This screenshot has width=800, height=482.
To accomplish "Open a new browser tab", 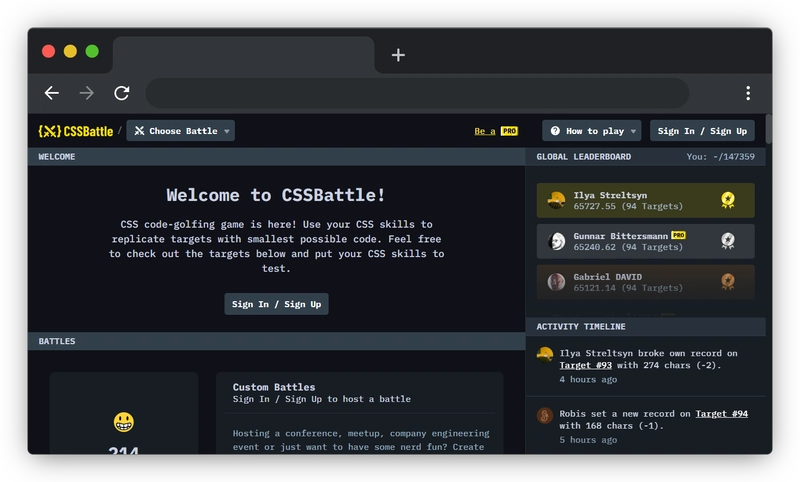I will (398, 55).
